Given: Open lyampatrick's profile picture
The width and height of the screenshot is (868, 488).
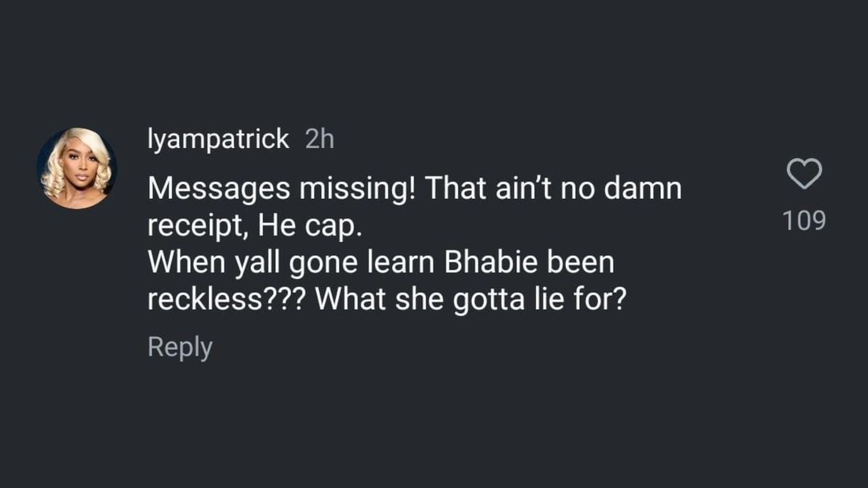Looking at the screenshot, I should [77, 168].
